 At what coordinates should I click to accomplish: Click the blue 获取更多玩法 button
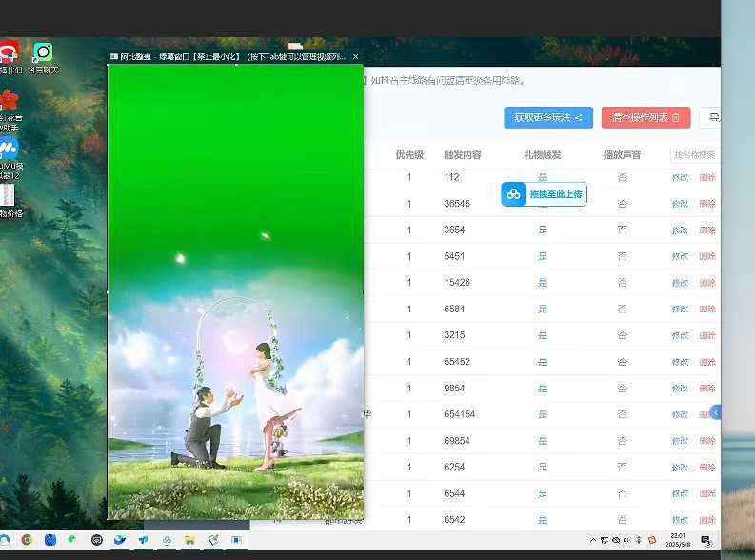click(x=548, y=117)
